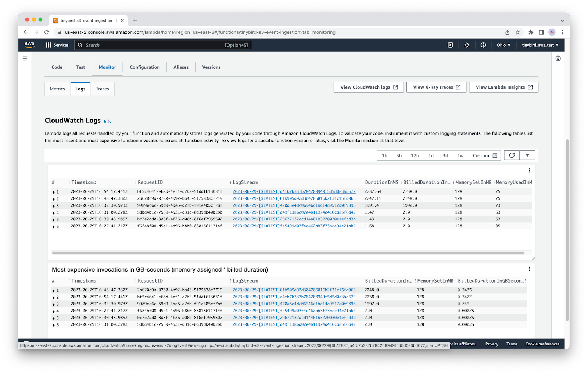Switch to the Aliases tab

[181, 67]
